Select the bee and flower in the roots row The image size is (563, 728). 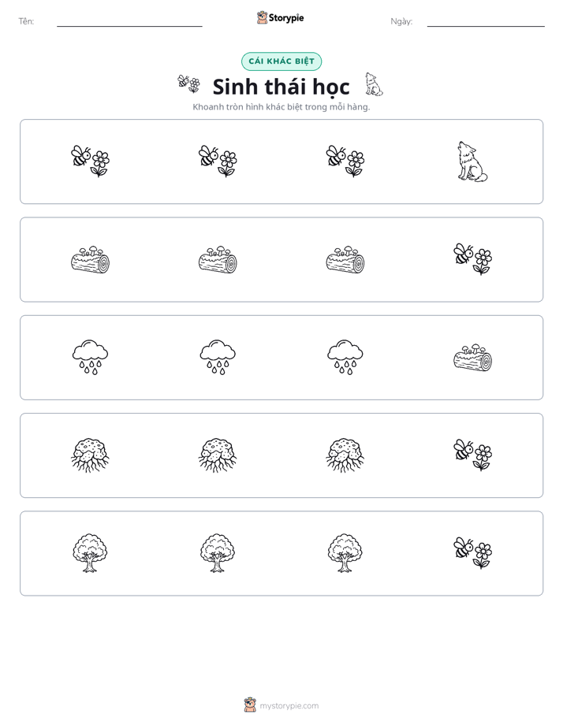pos(472,455)
